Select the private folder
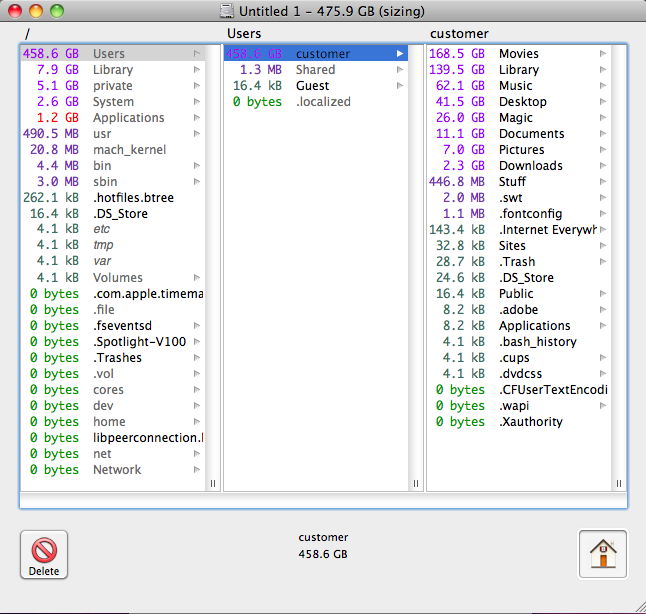The image size is (646, 614). (112, 86)
